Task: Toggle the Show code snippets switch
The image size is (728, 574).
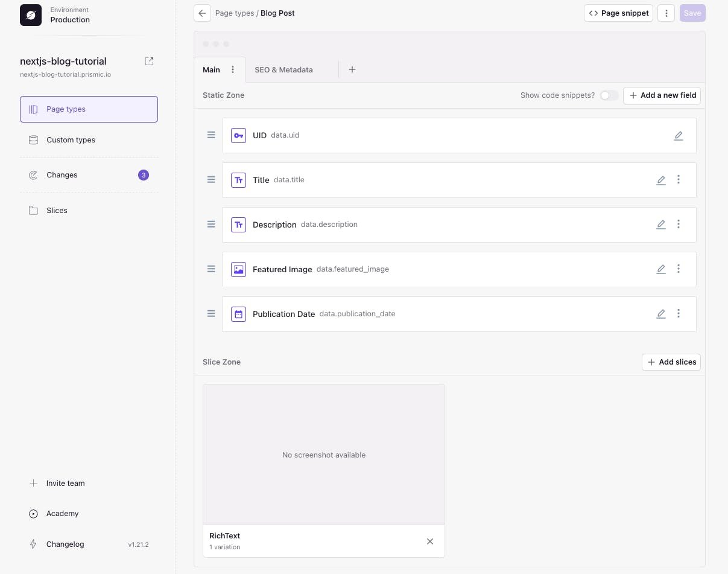Action: click(609, 95)
